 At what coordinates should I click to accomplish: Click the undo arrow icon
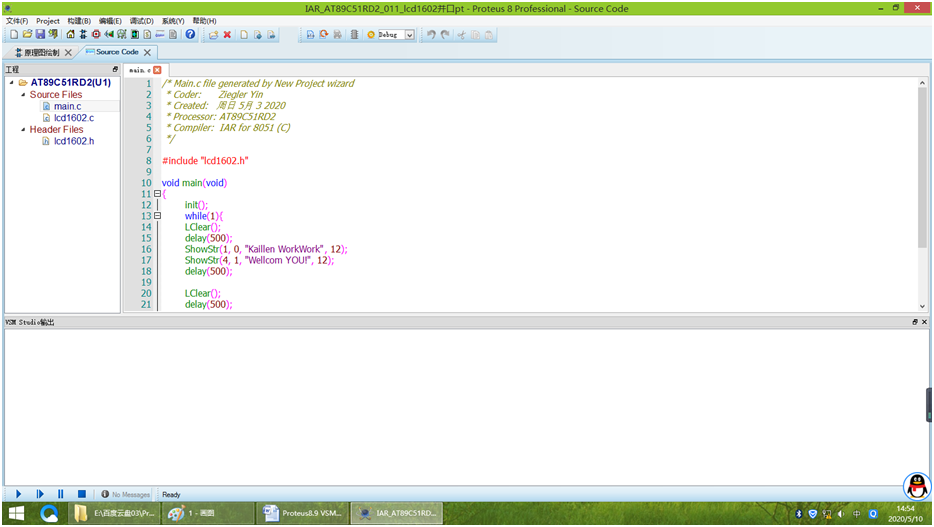click(431, 35)
